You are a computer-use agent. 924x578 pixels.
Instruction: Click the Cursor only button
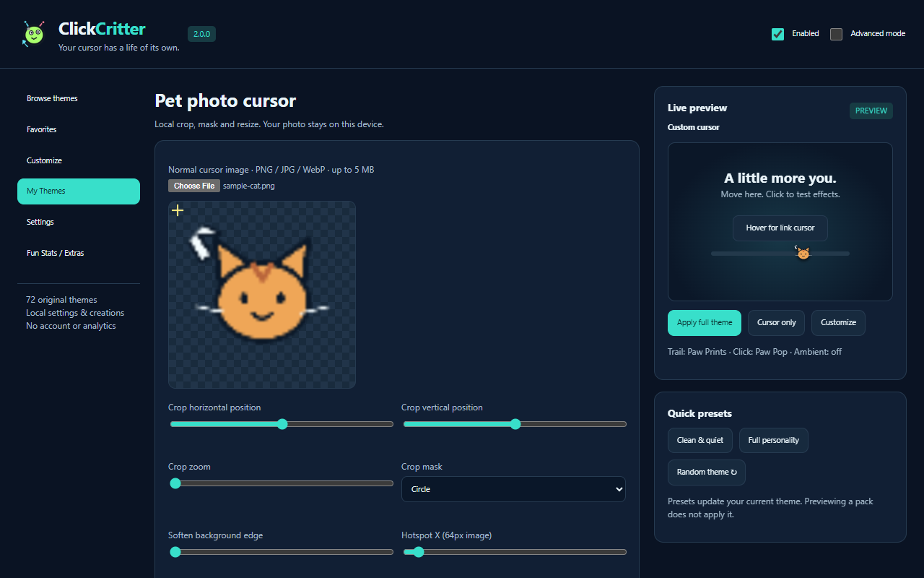777,323
